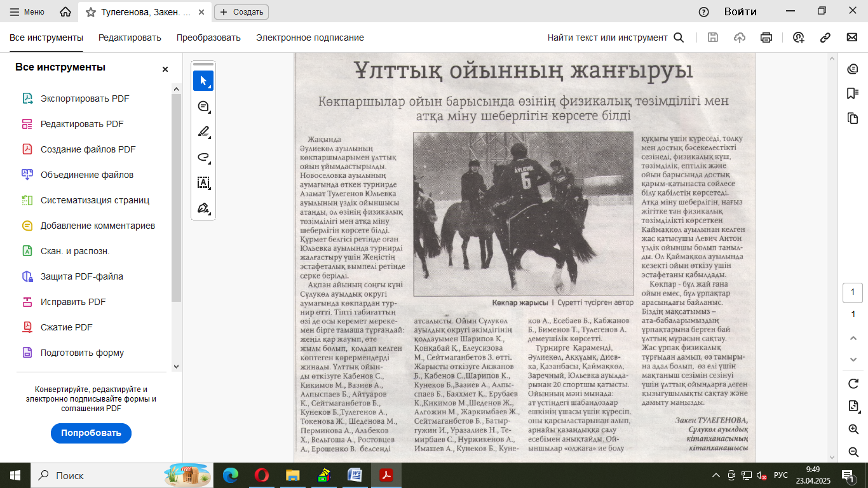
Task: Open Opera browser from taskbar
Action: coord(261,475)
